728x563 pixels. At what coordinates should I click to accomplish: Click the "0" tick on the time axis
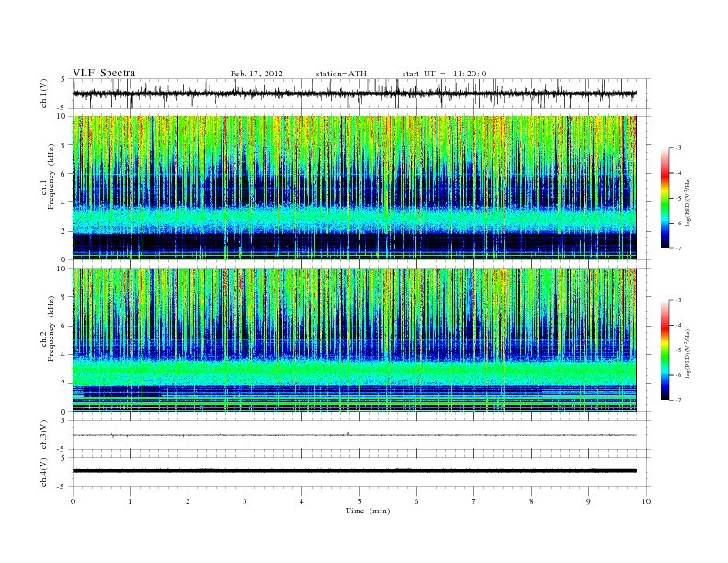click(73, 501)
